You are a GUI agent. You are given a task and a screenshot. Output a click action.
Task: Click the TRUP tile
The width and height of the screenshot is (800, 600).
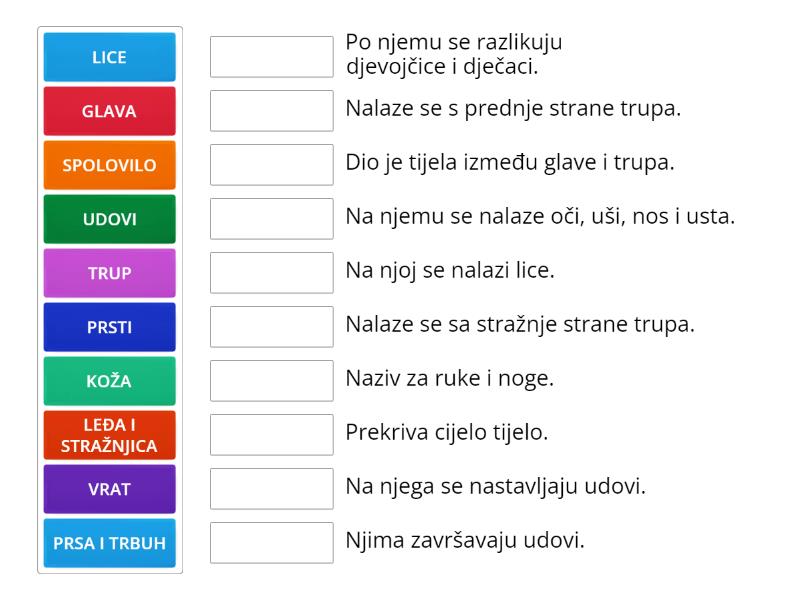click(109, 273)
